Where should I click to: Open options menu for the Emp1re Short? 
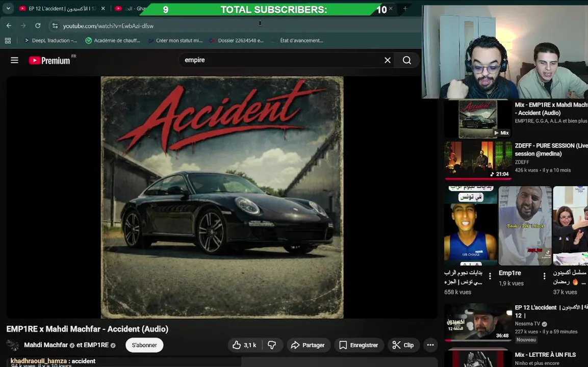tap(545, 276)
